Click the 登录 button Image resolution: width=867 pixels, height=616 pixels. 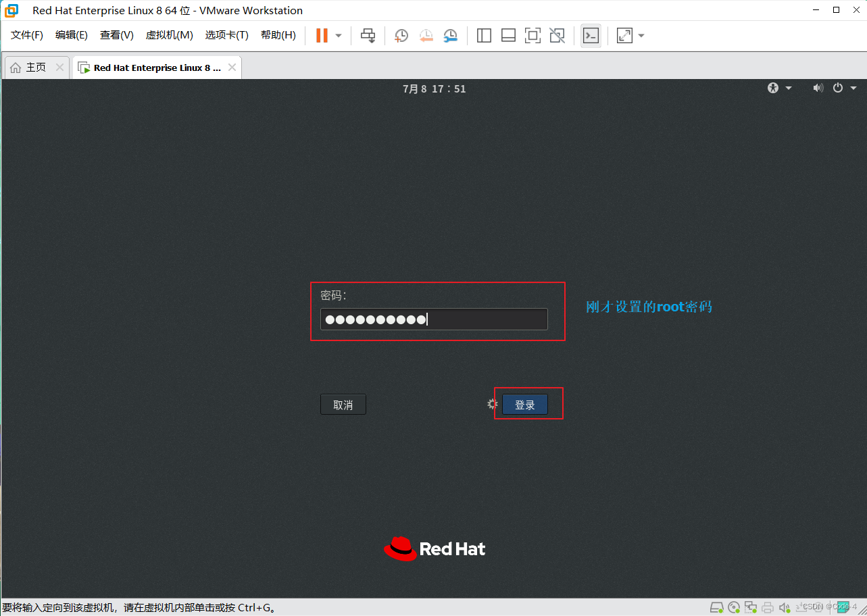click(525, 405)
